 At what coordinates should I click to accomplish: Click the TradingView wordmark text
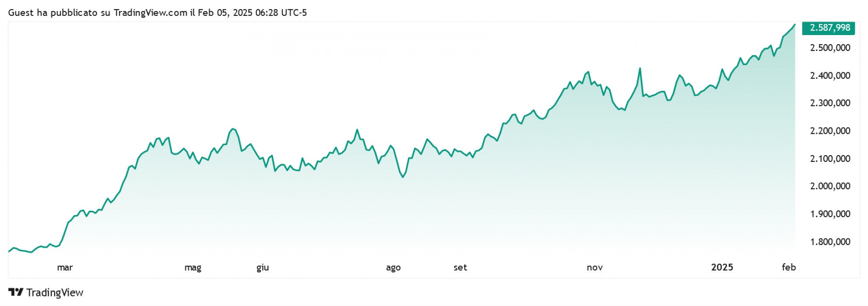[x=55, y=292]
